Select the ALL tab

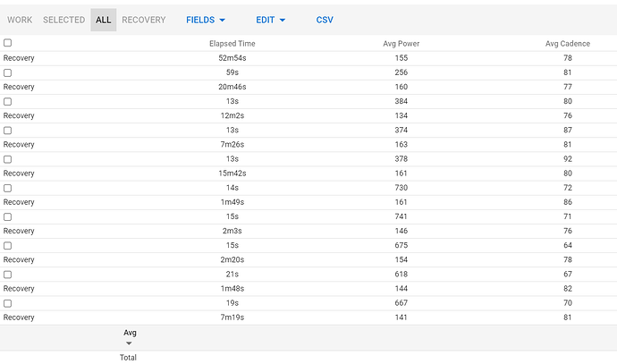pos(104,20)
